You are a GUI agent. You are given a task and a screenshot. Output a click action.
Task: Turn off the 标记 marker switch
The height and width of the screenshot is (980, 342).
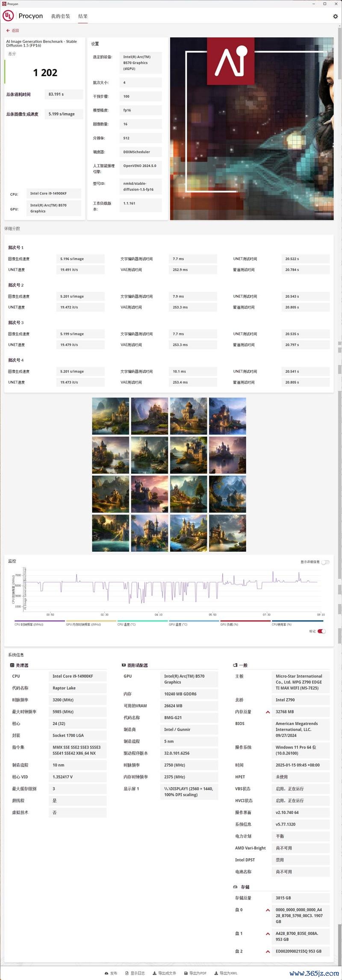coord(321,631)
